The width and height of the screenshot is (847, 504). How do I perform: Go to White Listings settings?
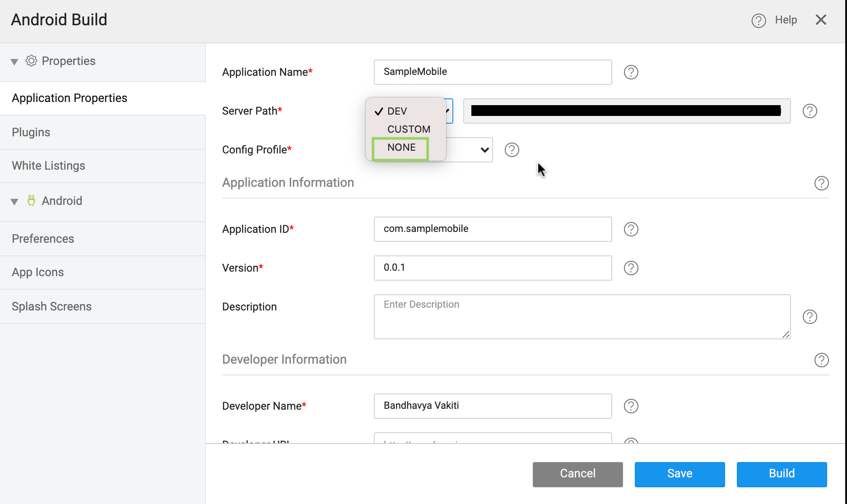(x=48, y=166)
